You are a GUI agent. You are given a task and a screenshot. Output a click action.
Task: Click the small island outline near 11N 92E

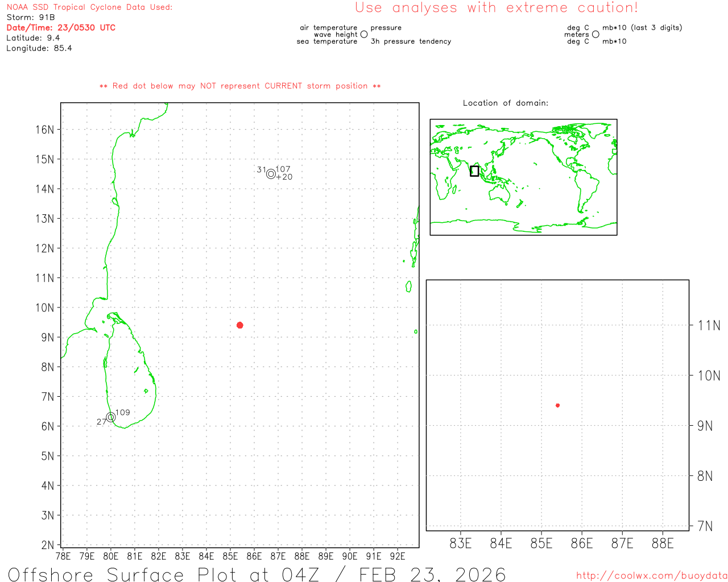408,286
